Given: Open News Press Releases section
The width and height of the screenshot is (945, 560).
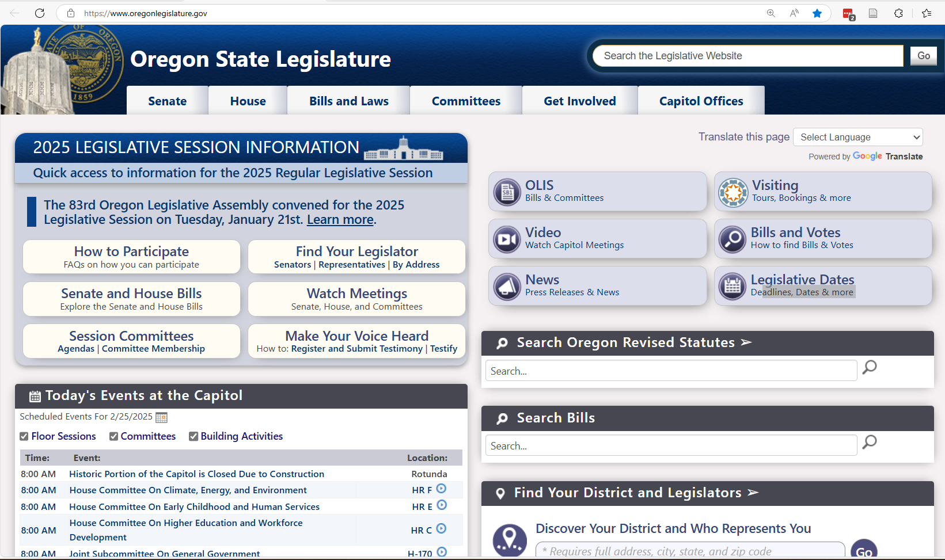Looking at the screenshot, I should 597,285.
